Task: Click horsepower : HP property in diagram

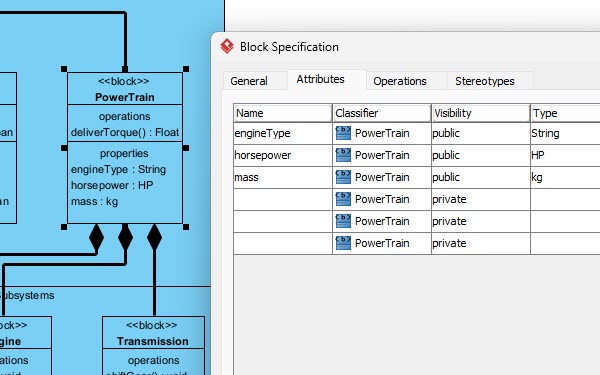Action: (x=112, y=186)
